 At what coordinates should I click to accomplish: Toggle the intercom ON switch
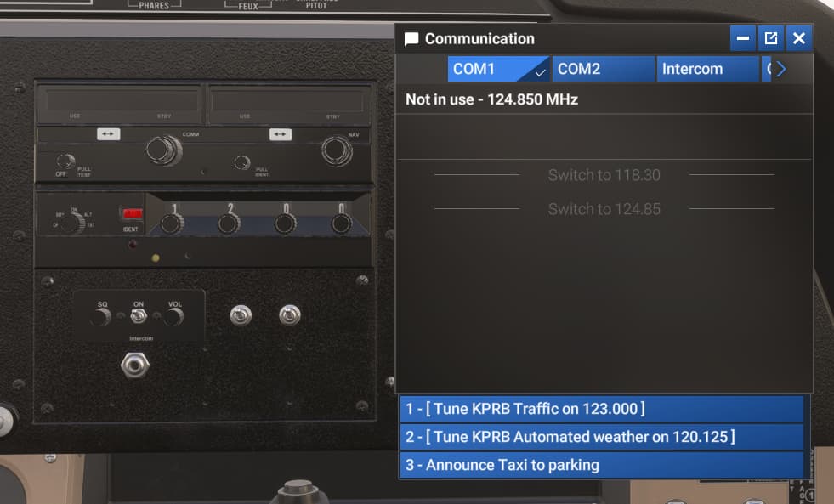(138, 316)
